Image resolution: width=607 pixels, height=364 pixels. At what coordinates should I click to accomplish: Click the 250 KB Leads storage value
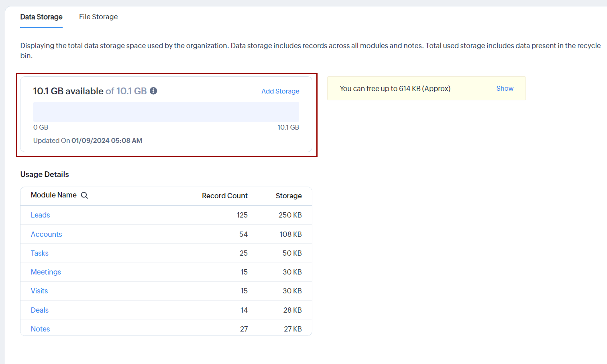(290, 215)
